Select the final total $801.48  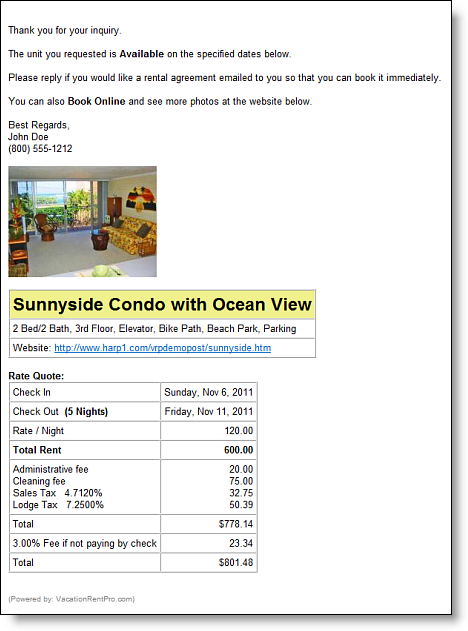[x=236, y=562]
